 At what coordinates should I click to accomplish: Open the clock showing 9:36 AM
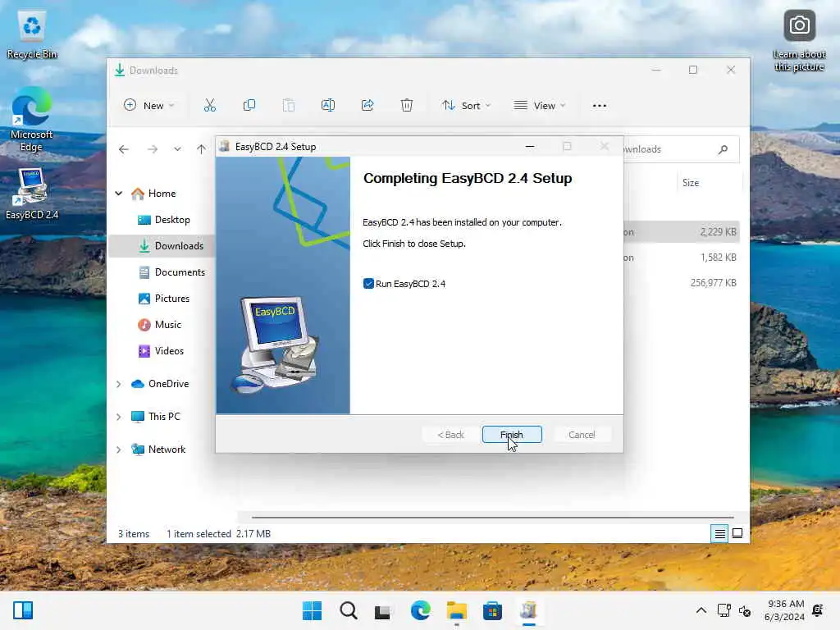[x=784, y=610]
